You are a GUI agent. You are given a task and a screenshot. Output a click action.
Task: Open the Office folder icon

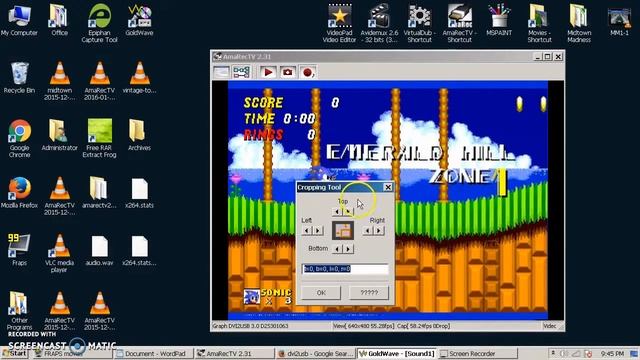[x=59, y=20]
